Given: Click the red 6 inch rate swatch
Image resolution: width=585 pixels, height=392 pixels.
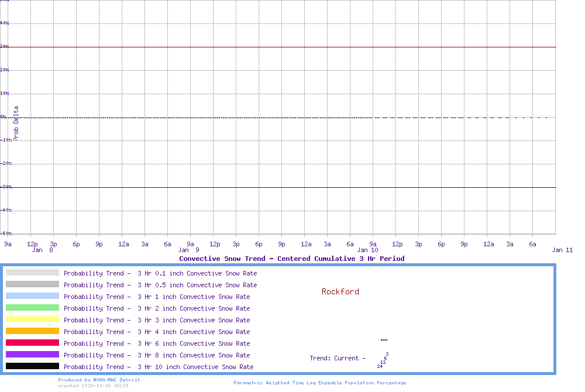Looking at the screenshot, I should pos(32,343).
